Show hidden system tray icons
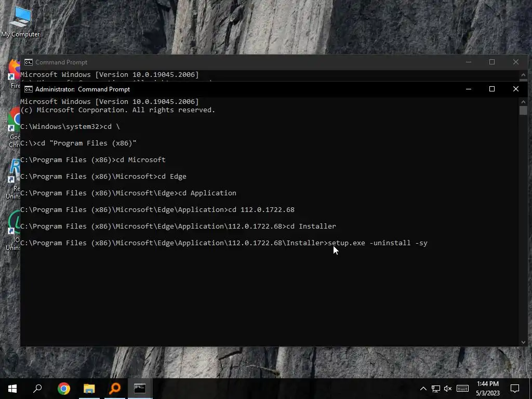This screenshot has width=532, height=399. (x=423, y=389)
